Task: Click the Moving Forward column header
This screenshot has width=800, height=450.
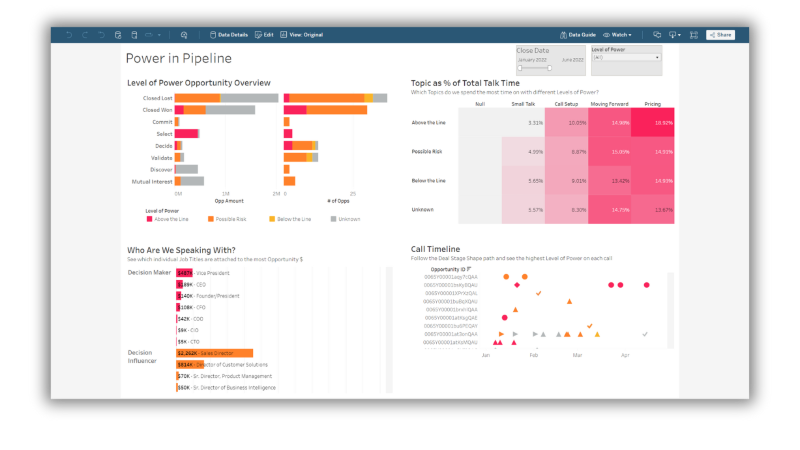Action: (610, 104)
